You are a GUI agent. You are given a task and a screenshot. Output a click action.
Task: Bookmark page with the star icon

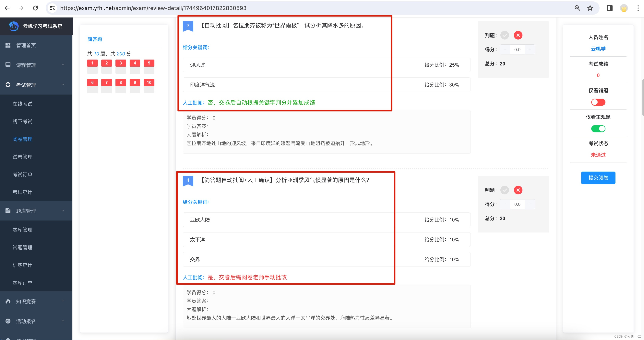590,8
